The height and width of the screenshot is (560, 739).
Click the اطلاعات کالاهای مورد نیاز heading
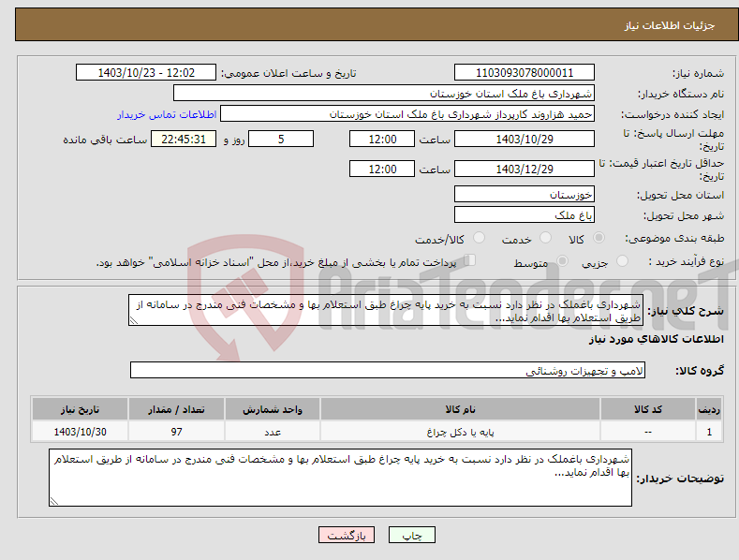(x=656, y=339)
